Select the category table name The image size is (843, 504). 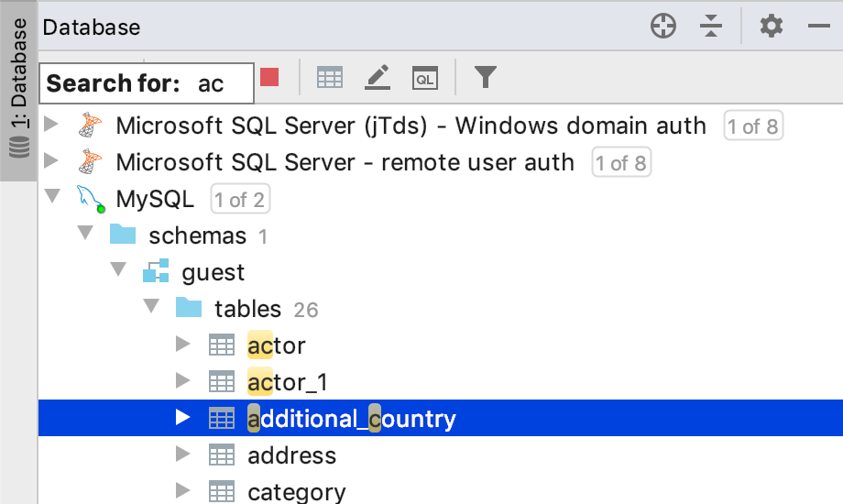click(297, 492)
